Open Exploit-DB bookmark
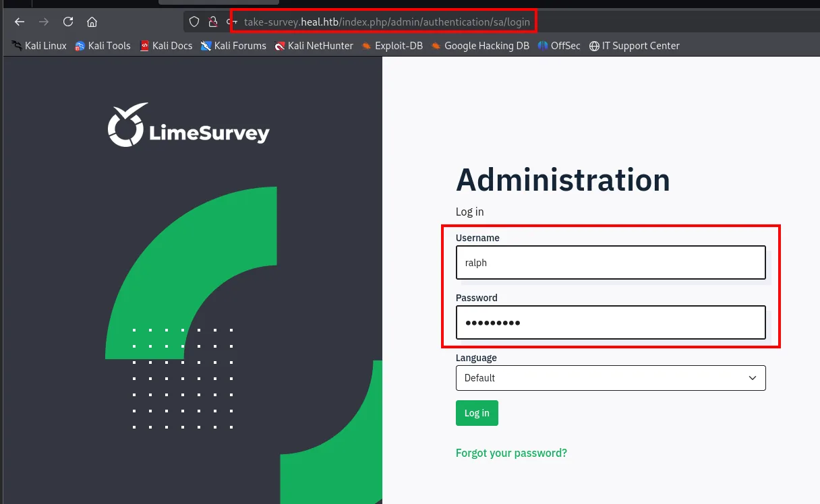The width and height of the screenshot is (820, 504). pyautogui.click(x=392, y=46)
